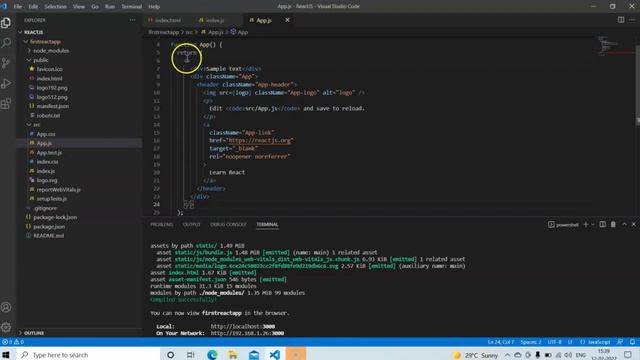The image size is (640, 360).
Task: Open the Run and Debug view
Action: pos(6,84)
